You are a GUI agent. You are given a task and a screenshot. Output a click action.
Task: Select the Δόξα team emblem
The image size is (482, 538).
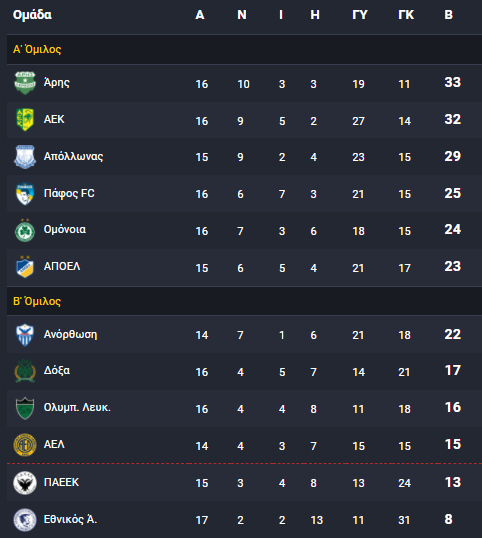point(25,371)
